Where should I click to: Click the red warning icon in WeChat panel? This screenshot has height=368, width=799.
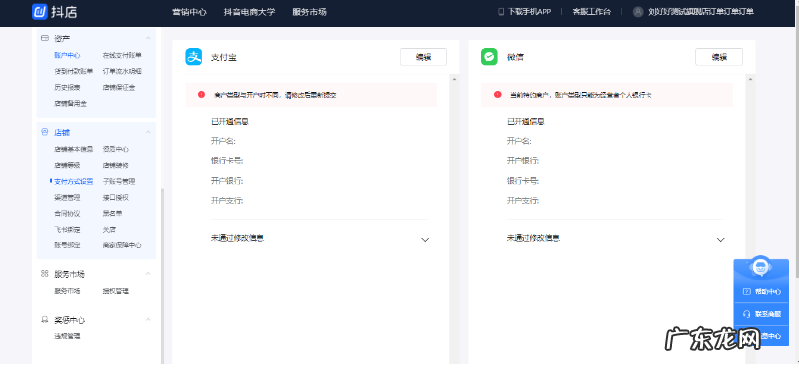click(497, 94)
